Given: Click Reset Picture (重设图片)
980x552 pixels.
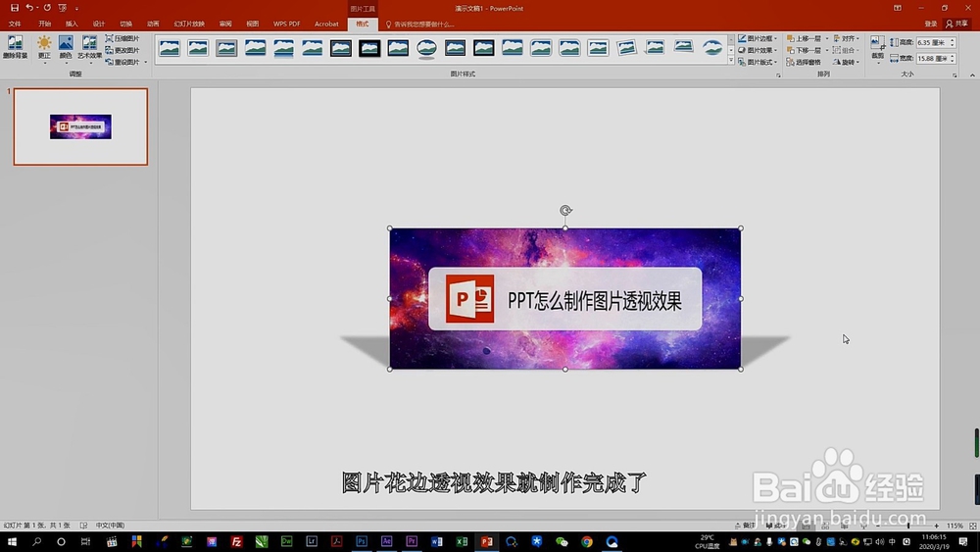Looking at the screenshot, I should pos(122,62).
